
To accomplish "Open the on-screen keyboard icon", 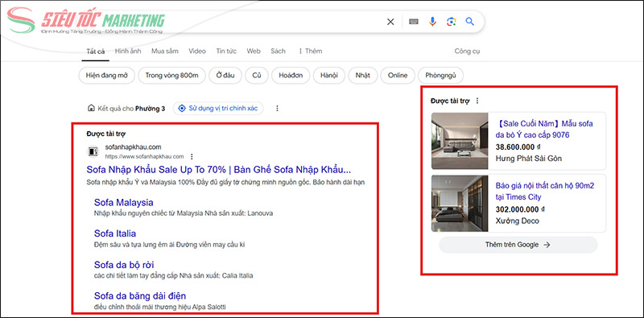I will [414, 22].
